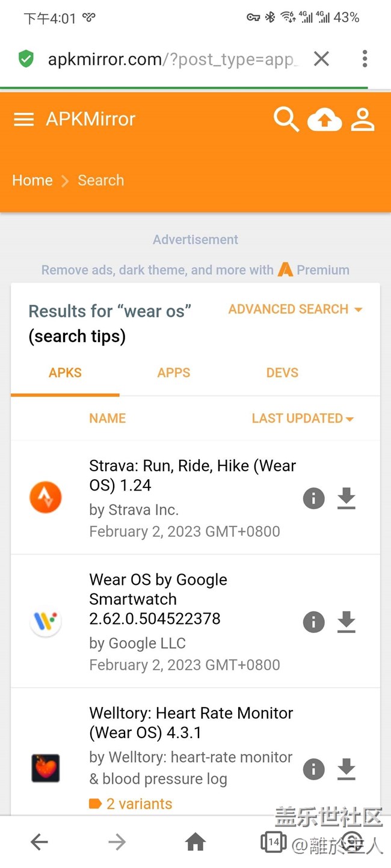Download Strava Wear OS 1.24 APK

346,498
